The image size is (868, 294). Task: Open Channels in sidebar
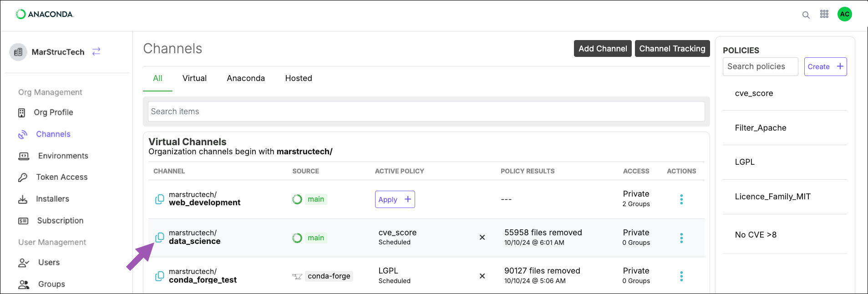pos(53,134)
